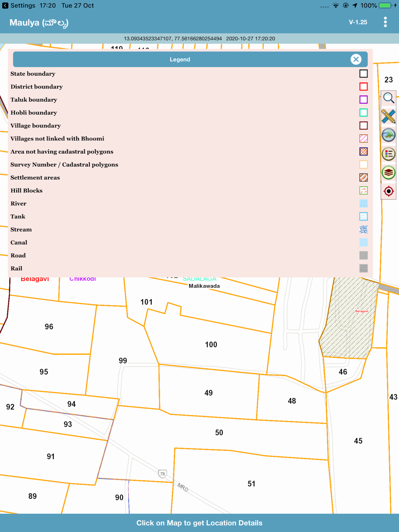
Task: Click the Rail dotted gray swatch
Action: coord(363,268)
